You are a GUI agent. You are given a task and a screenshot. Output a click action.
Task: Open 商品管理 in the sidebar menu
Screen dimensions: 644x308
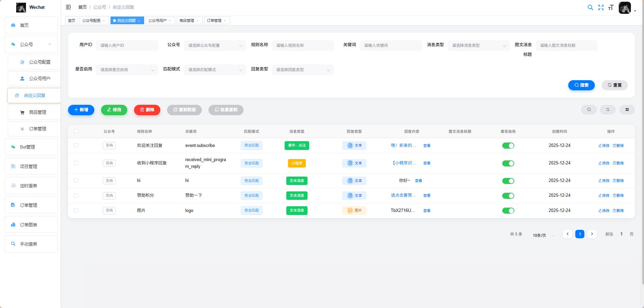tap(37, 112)
